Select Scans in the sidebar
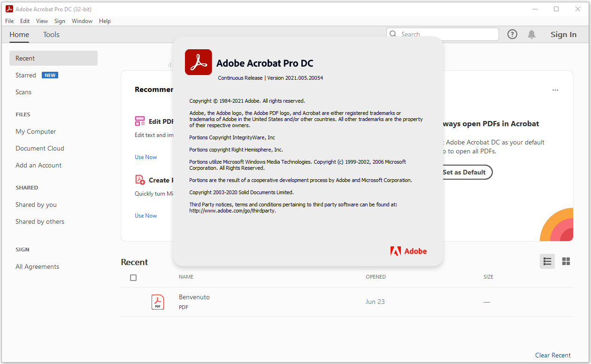591x364 pixels. point(23,92)
